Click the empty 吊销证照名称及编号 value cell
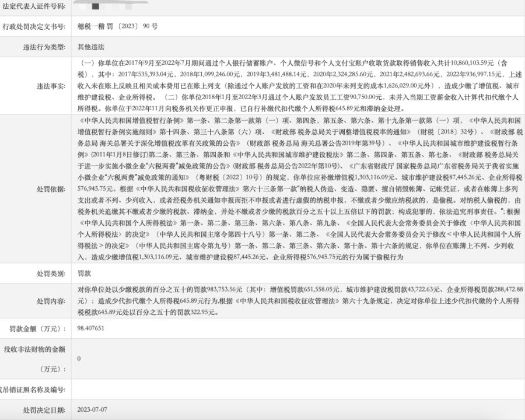The image size is (525, 420). pyautogui.click(x=298, y=390)
